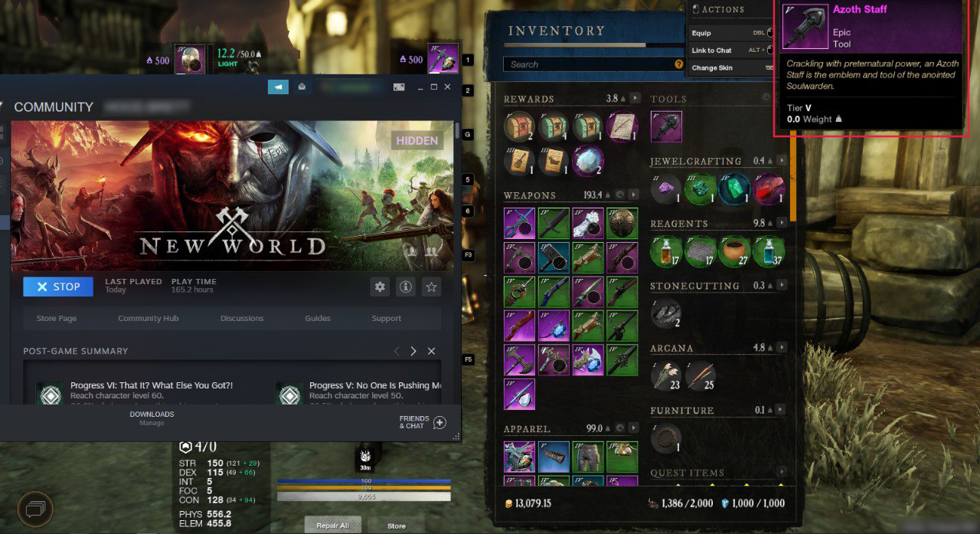Screen dimensions: 980x534
Task: Click the orange help icon in search bar
Action: pos(678,64)
